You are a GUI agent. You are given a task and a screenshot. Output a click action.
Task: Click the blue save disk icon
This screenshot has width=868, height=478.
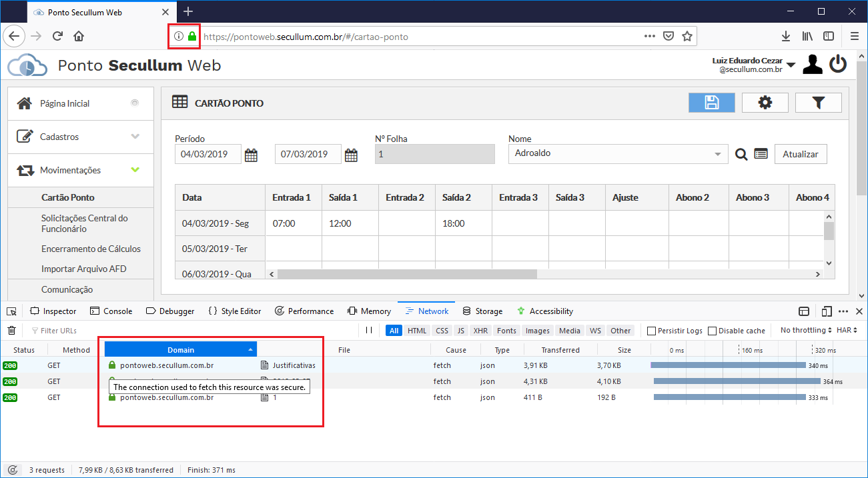(711, 103)
